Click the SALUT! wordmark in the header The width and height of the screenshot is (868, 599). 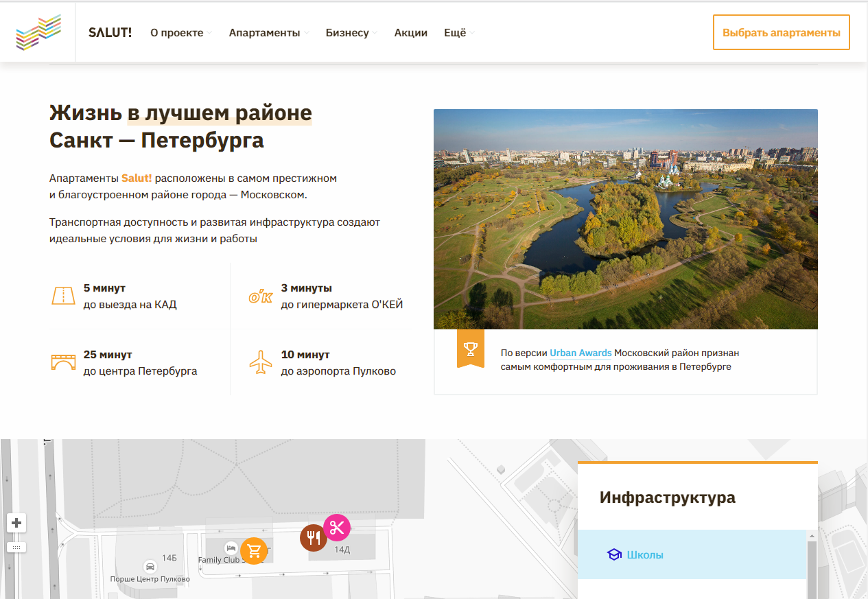point(110,32)
